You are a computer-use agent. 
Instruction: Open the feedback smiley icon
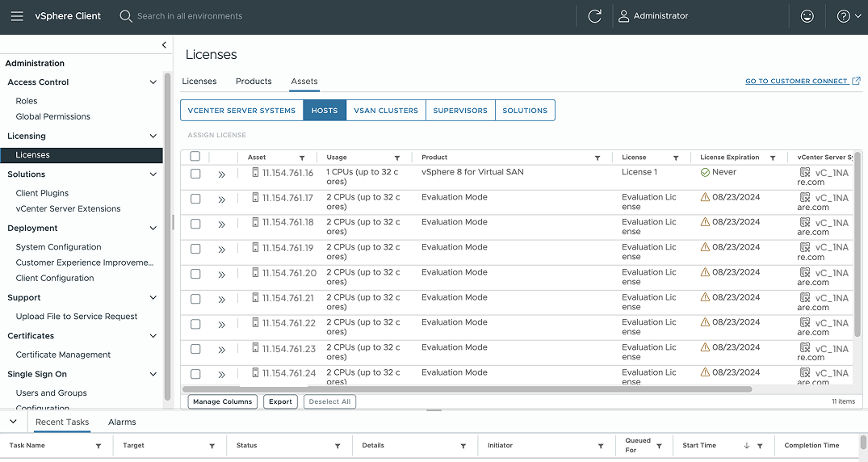807,16
